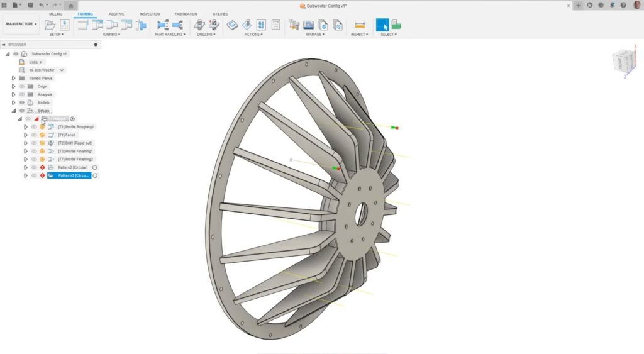The image size is (644, 354).
Task: Click the Undo arrow
Action: (41, 5)
